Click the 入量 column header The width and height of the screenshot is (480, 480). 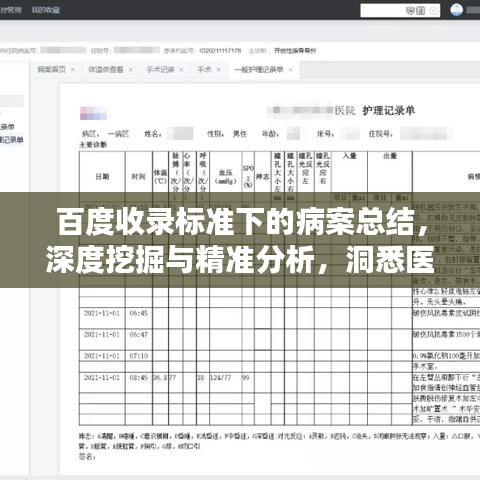pos(349,156)
